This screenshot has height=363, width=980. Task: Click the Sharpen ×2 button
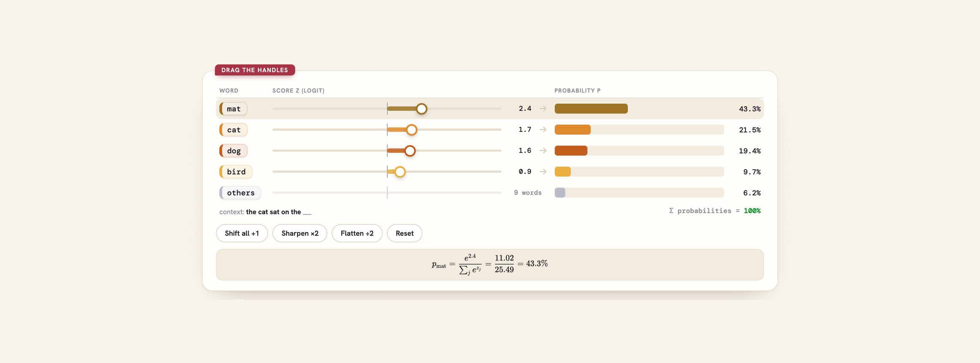[x=300, y=233]
